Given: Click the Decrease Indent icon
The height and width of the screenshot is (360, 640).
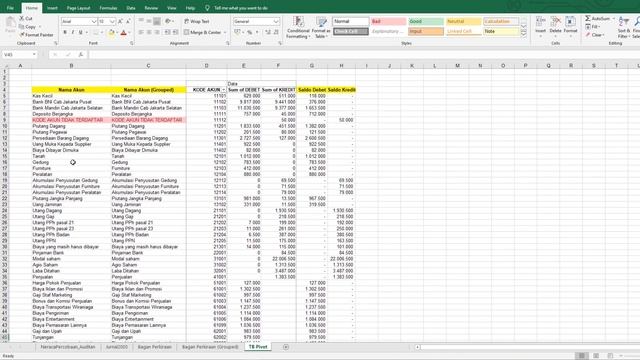Looking at the screenshot, I should (x=167, y=32).
